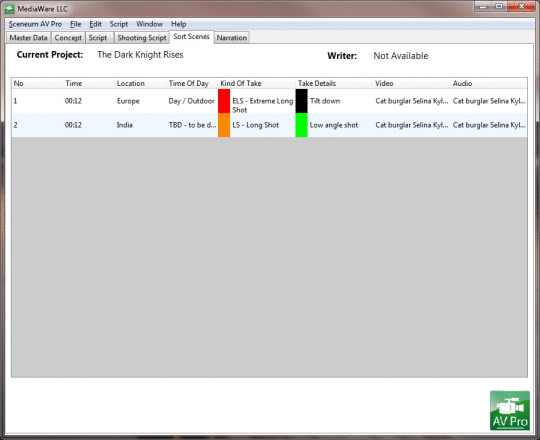This screenshot has width=540, height=440.
Task: Sort by the Kind Of Take column header
Action: click(257, 83)
